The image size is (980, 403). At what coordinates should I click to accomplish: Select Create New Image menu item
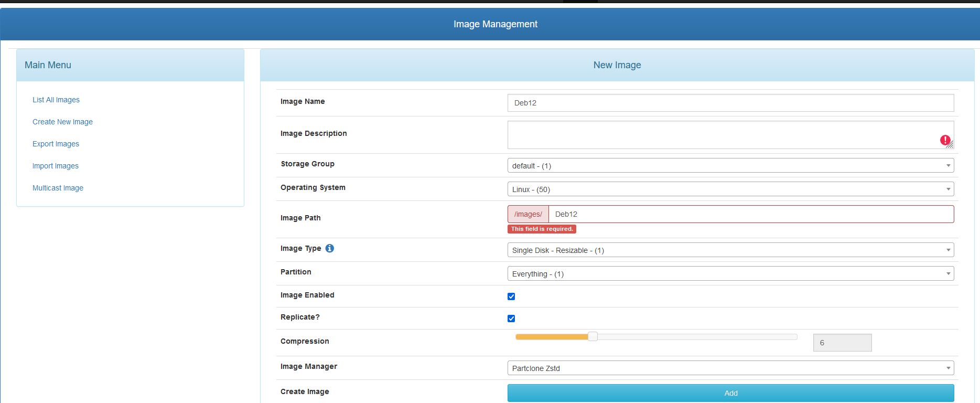click(x=62, y=122)
